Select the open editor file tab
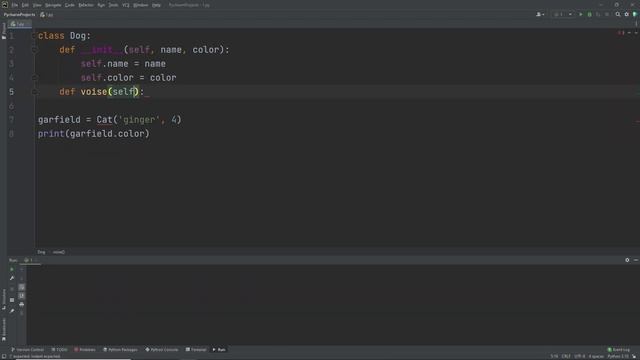This screenshot has height=360, width=640. tap(19, 24)
